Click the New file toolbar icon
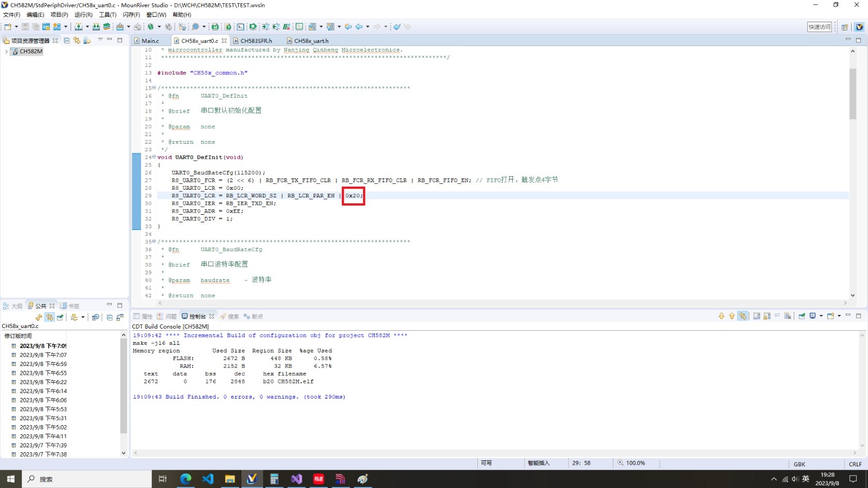Viewport: 868px width, 488px height. (8, 27)
